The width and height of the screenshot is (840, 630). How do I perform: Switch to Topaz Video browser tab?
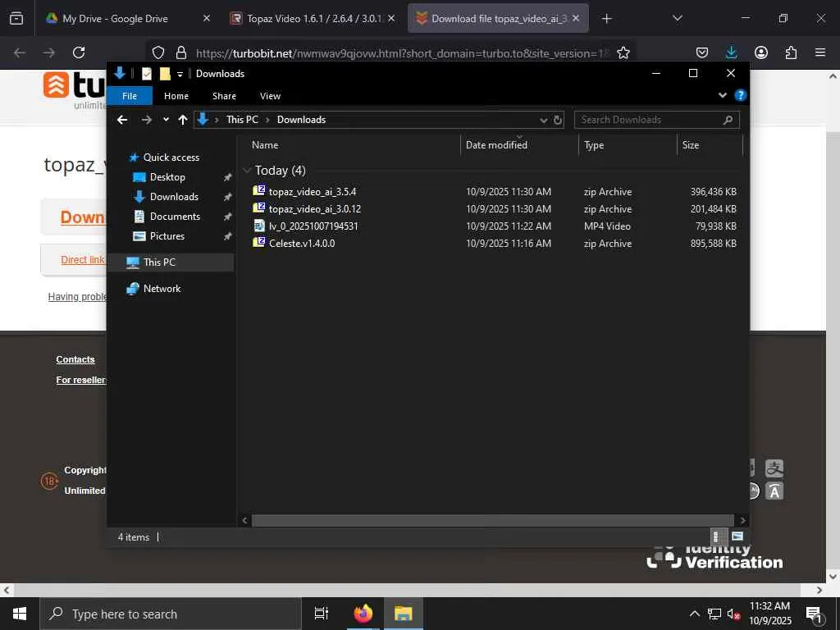tap(313, 19)
